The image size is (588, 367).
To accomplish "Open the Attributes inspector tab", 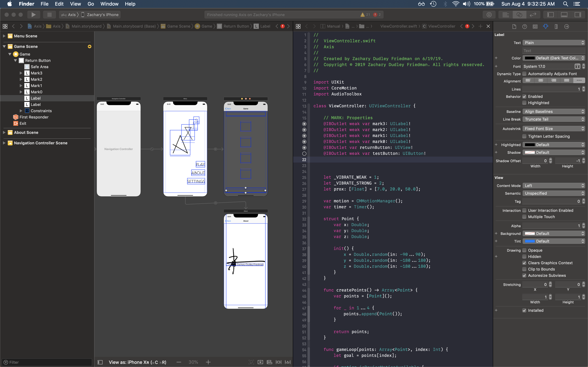I will pyautogui.click(x=545, y=26).
